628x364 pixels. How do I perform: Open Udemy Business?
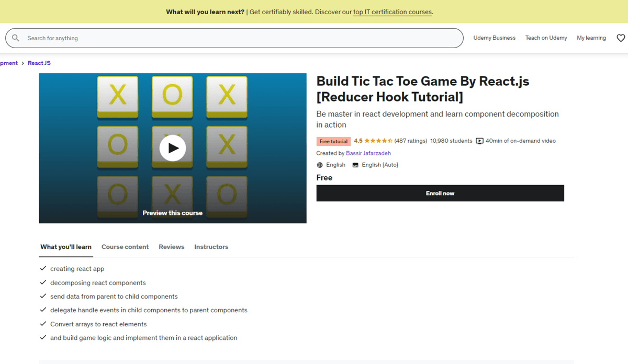[494, 38]
